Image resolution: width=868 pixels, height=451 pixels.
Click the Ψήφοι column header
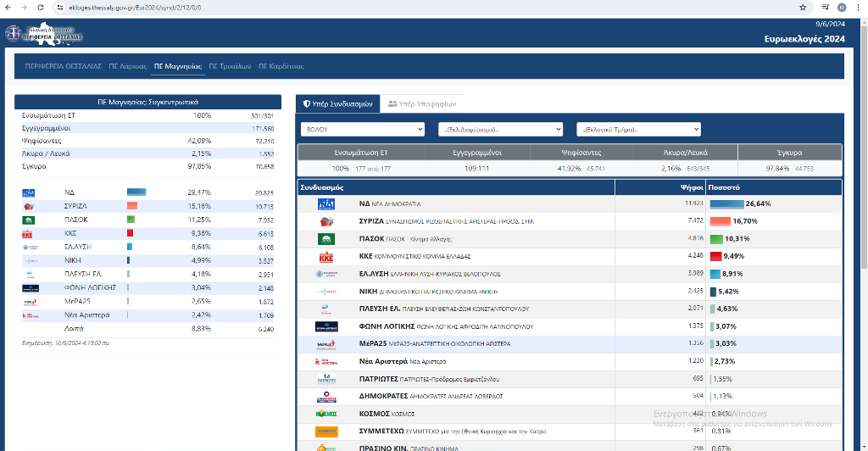(x=660, y=187)
